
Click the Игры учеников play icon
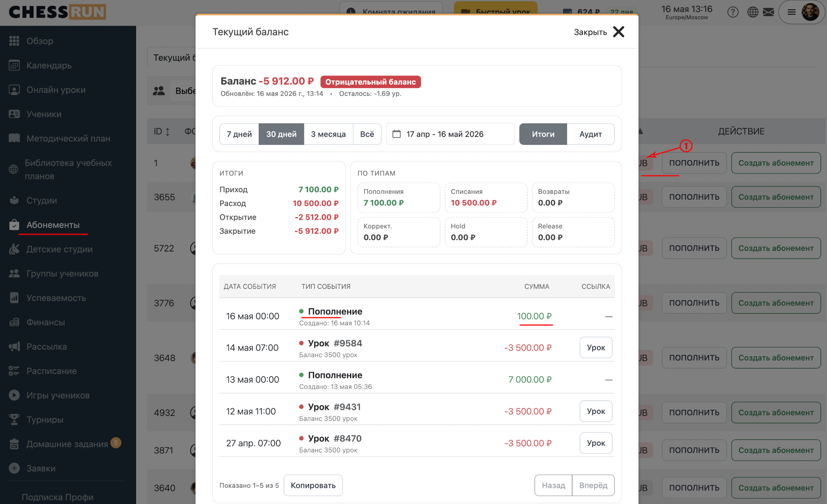[x=14, y=395]
